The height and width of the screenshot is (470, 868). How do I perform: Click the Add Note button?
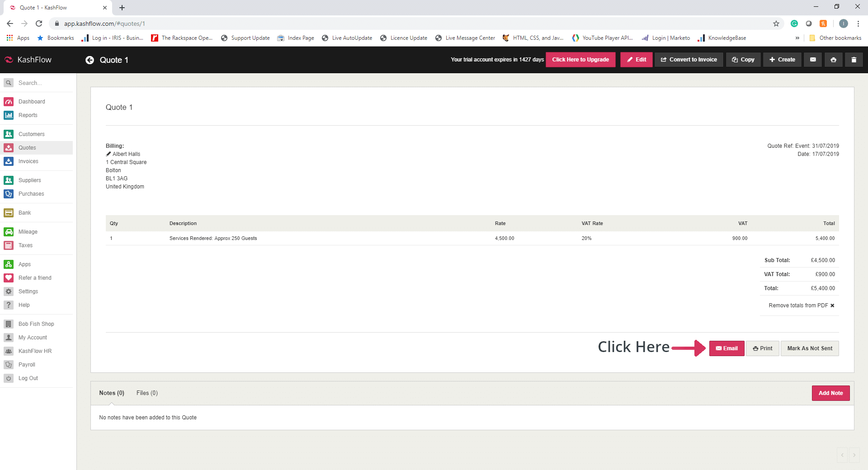[830, 393]
